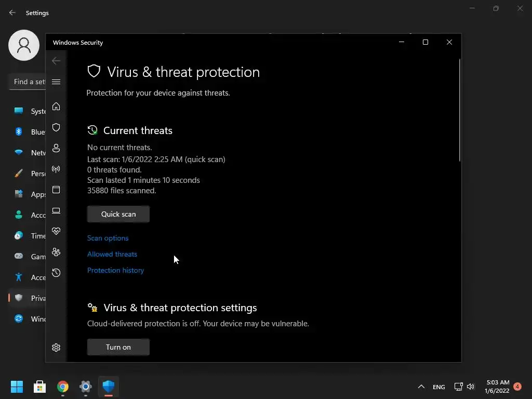The image size is (532, 399).
Task: Open the clock and date in taskbar
Action: (x=497, y=387)
